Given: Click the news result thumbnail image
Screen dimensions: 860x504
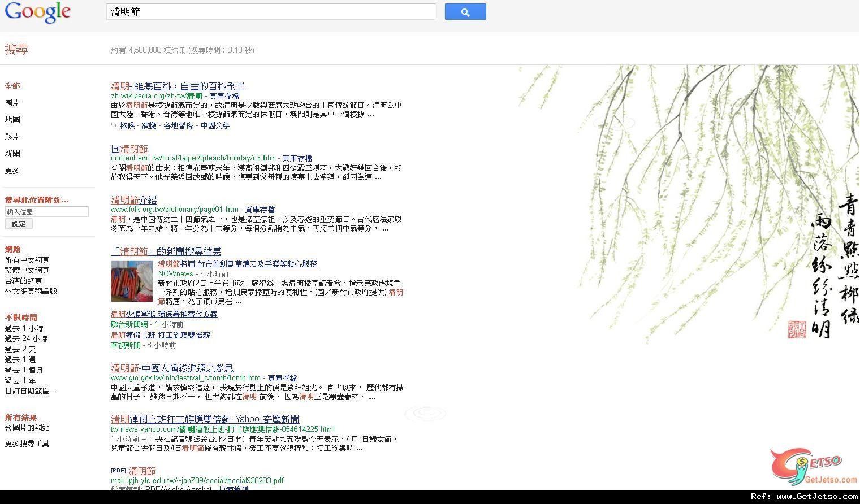Looking at the screenshot, I should (132, 281).
